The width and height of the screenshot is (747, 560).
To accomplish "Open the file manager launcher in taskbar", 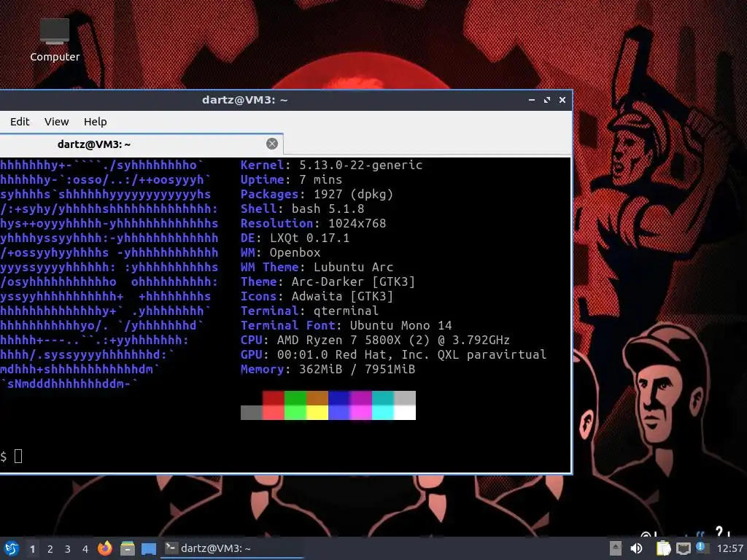I will (x=127, y=548).
